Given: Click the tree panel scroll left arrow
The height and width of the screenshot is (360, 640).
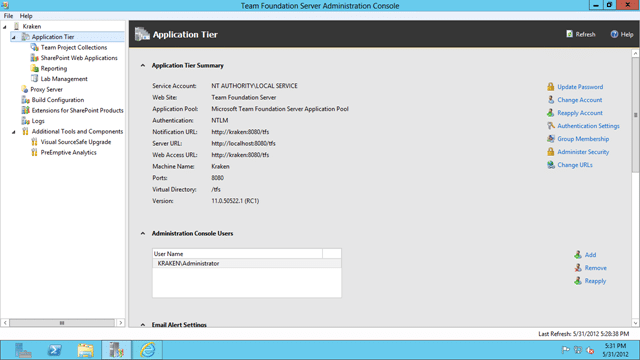Looking at the screenshot, I should click(5, 323).
